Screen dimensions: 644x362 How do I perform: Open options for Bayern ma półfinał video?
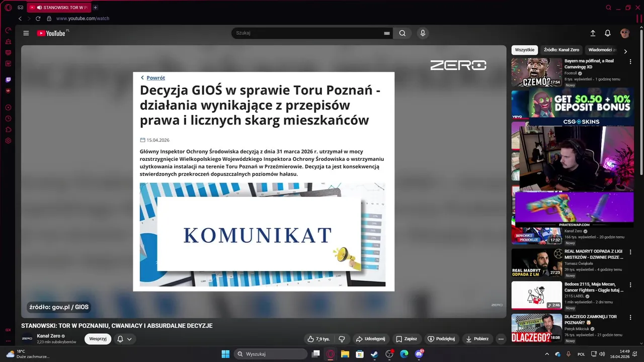coord(630,61)
